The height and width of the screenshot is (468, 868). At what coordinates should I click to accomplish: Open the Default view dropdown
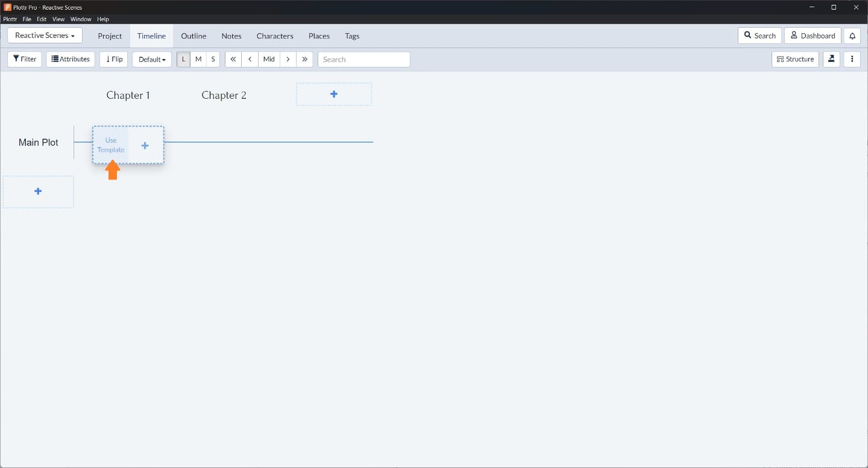(x=152, y=59)
